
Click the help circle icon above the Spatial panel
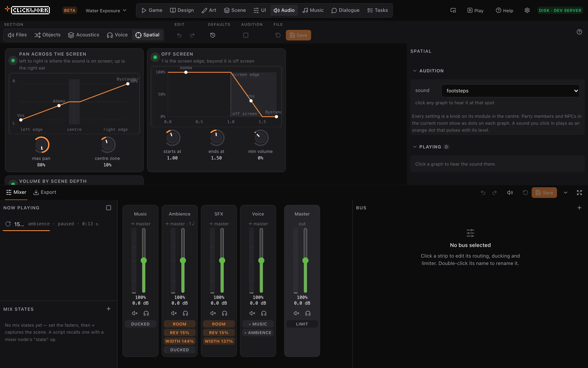coord(579,32)
